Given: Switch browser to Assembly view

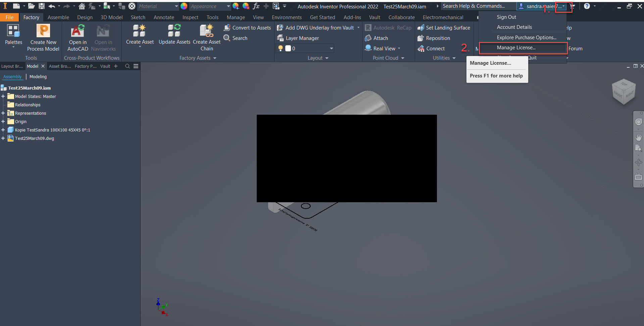Looking at the screenshot, I should click(x=12, y=77).
